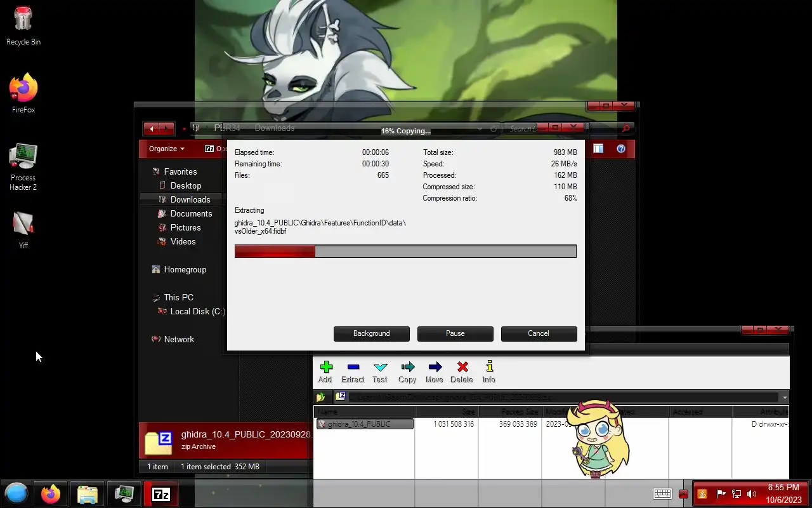This screenshot has width=812, height=508.
Task: Send the extraction to Background
Action: (372, 333)
